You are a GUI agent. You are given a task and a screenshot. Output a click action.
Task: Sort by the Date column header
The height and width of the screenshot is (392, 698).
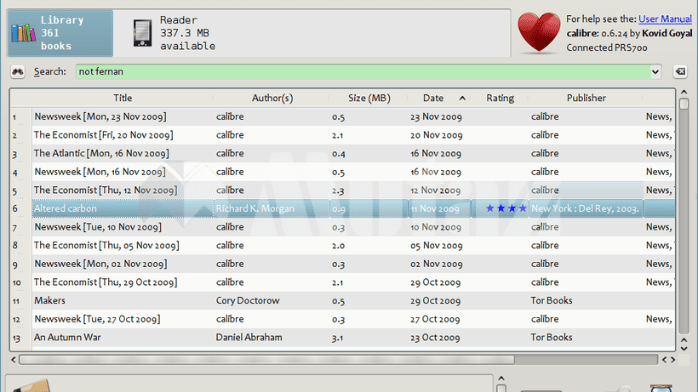pos(433,98)
